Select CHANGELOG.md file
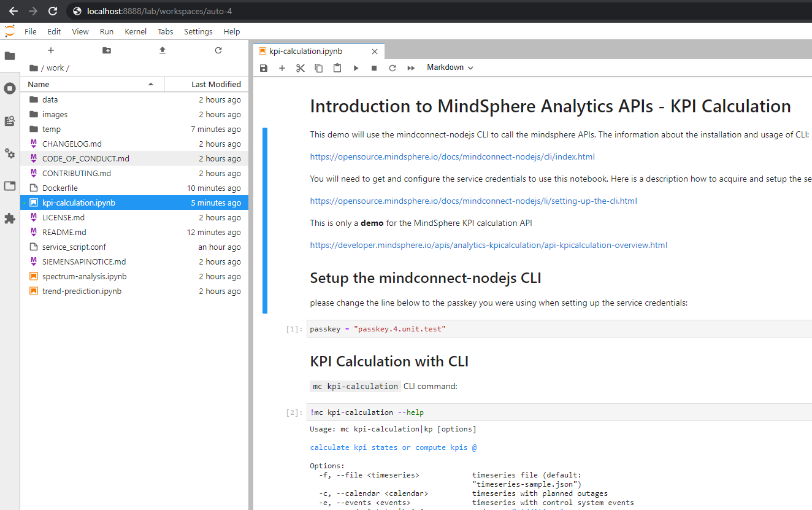 coord(134,144)
